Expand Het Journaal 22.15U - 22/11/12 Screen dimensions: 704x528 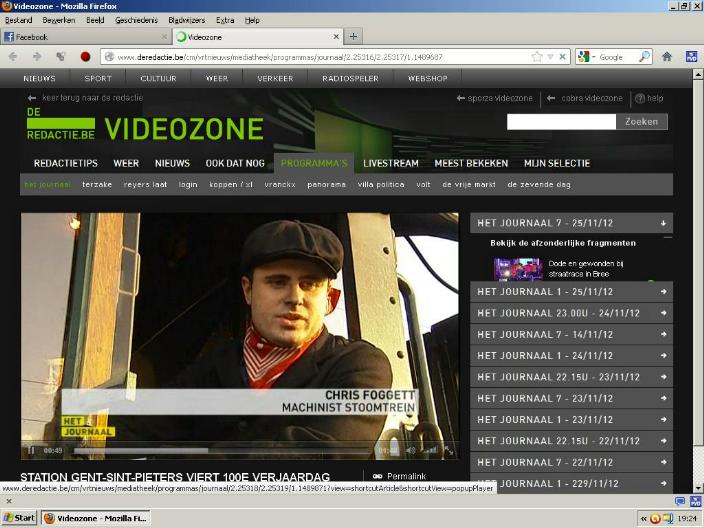[x=571, y=441]
